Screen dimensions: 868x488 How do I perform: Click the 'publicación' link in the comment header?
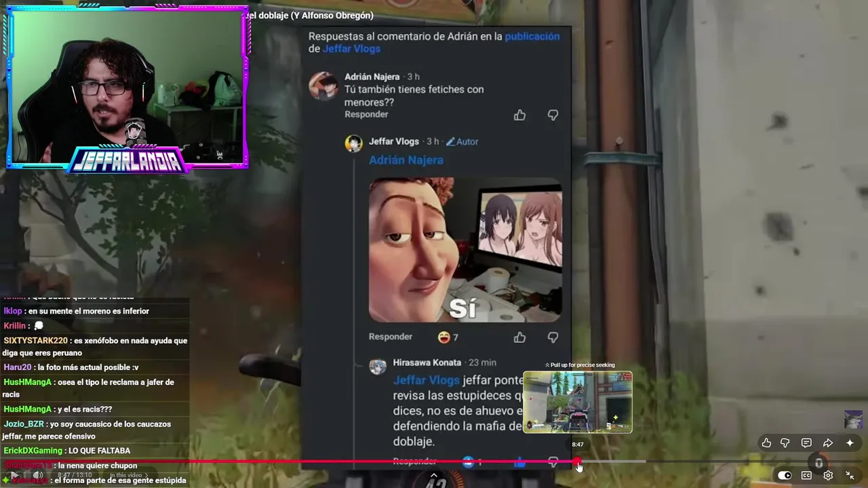pos(532,37)
